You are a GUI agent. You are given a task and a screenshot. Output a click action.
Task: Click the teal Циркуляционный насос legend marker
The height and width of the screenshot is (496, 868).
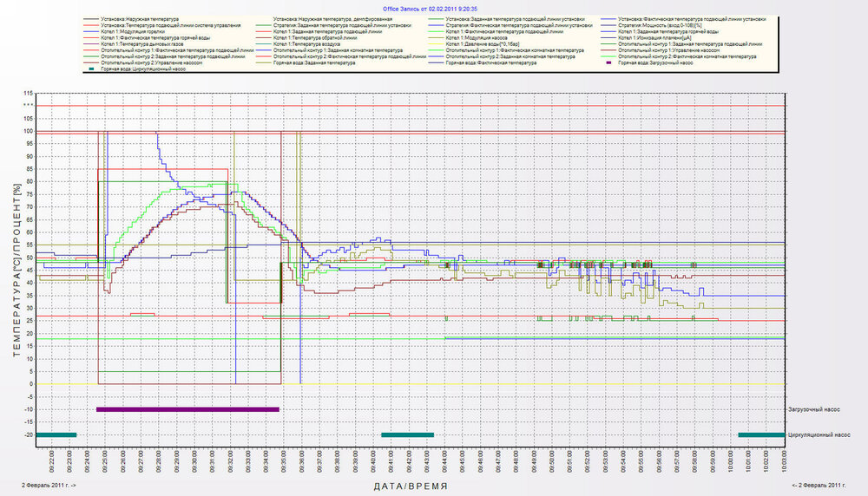89,70
